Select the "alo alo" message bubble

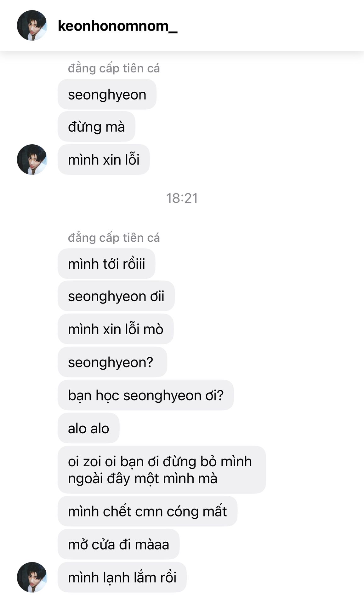[88, 428]
